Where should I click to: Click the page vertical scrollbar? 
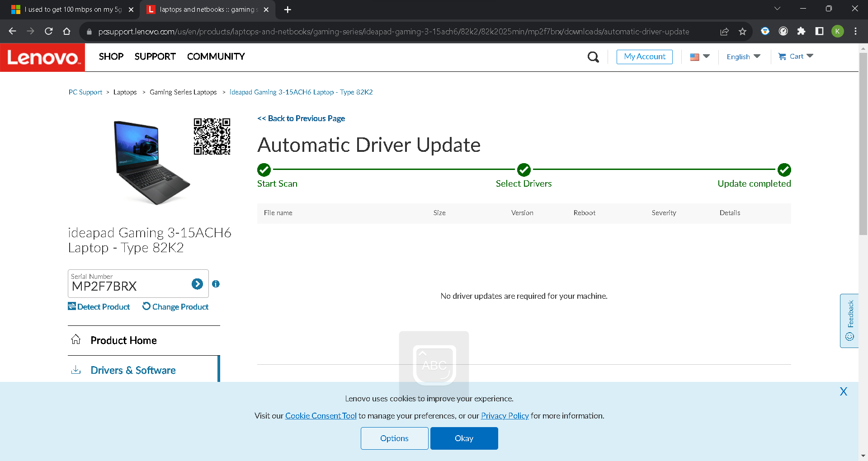click(863, 145)
